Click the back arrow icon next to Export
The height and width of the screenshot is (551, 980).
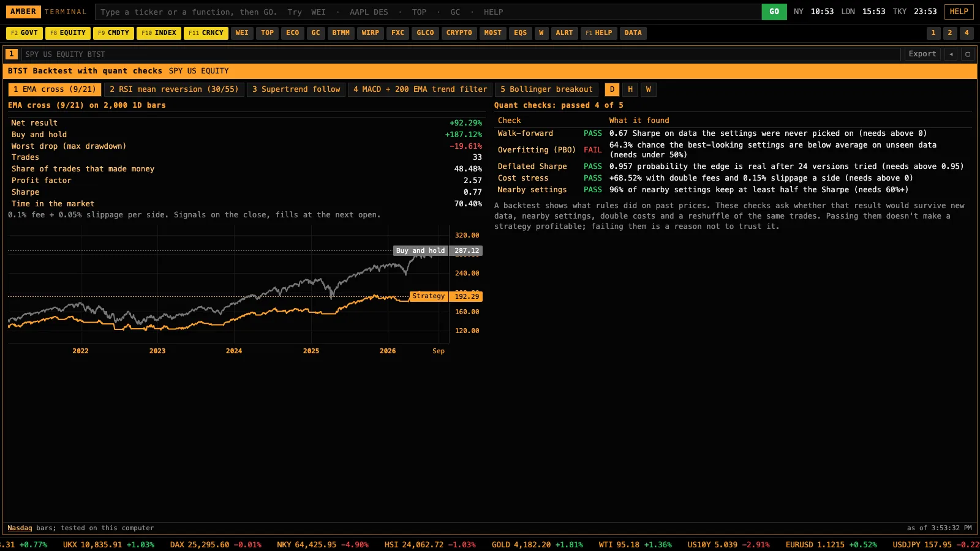(951, 54)
